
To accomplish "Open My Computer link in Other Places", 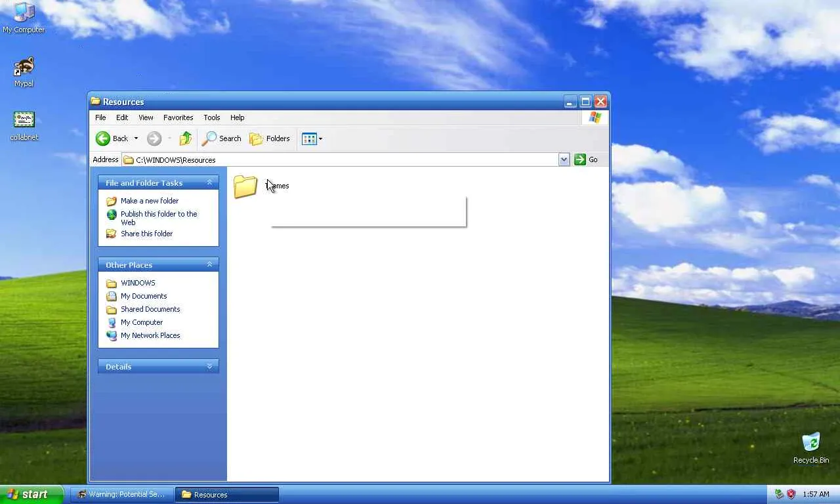I will (x=142, y=322).
